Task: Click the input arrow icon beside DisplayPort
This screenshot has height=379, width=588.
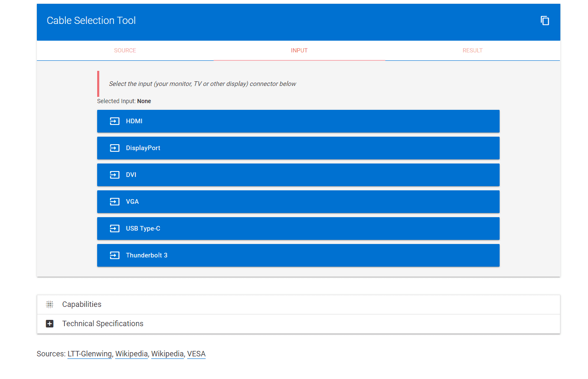Action: click(x=114, y=148)
